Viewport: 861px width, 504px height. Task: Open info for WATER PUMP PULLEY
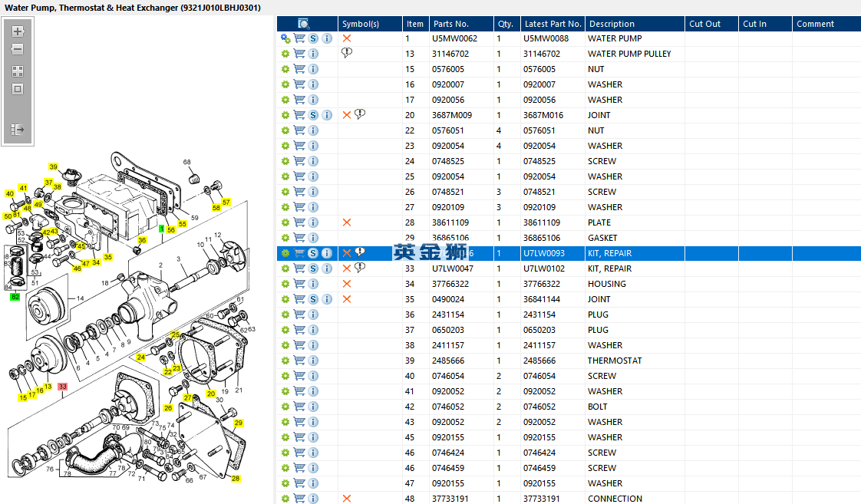313,54
